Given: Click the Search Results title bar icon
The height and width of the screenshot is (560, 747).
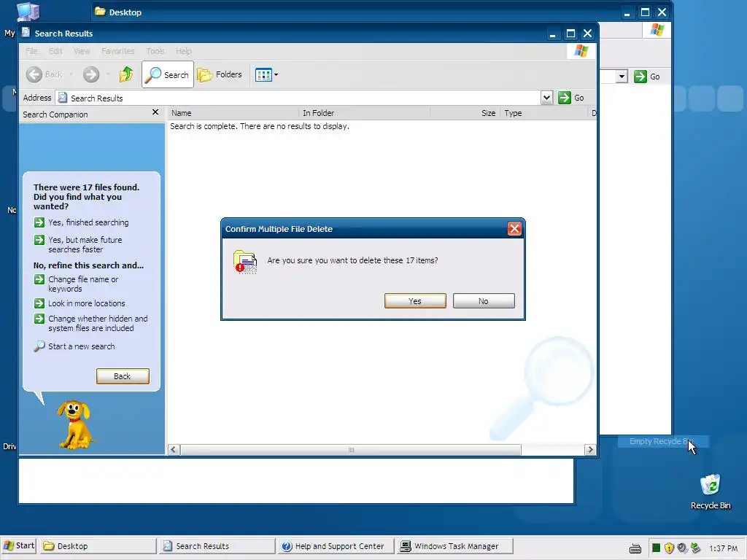Looking at the screenshot, I should [26, 33].
